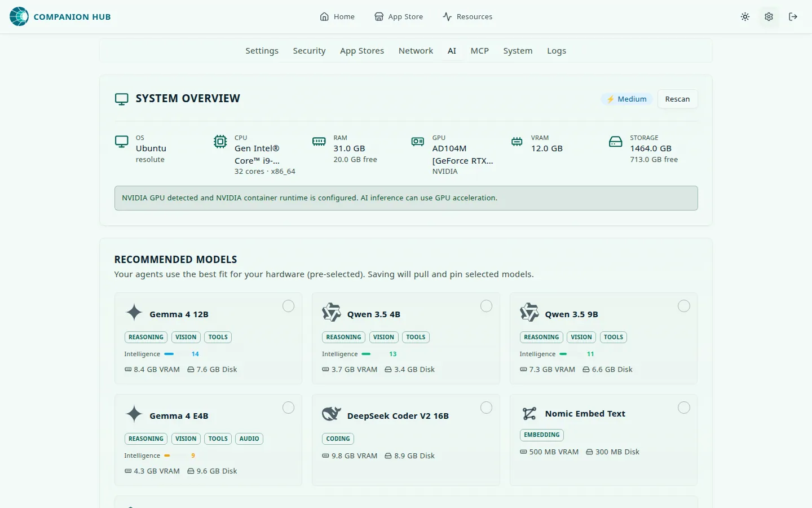Click the Gemma 4 12B sparkle icon
Image resolution: width=812 pixels, height=508 pixels.
pyautogui.click(x=134, y=312)
